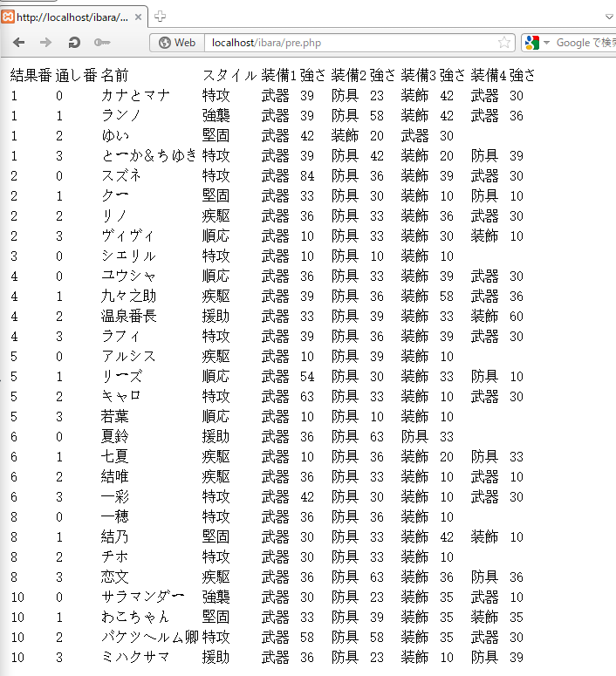Image resolution: width=616 pixels, height=676 pixels.
Task: Click the 装備4 column header
Action: [x=489, y=75]
